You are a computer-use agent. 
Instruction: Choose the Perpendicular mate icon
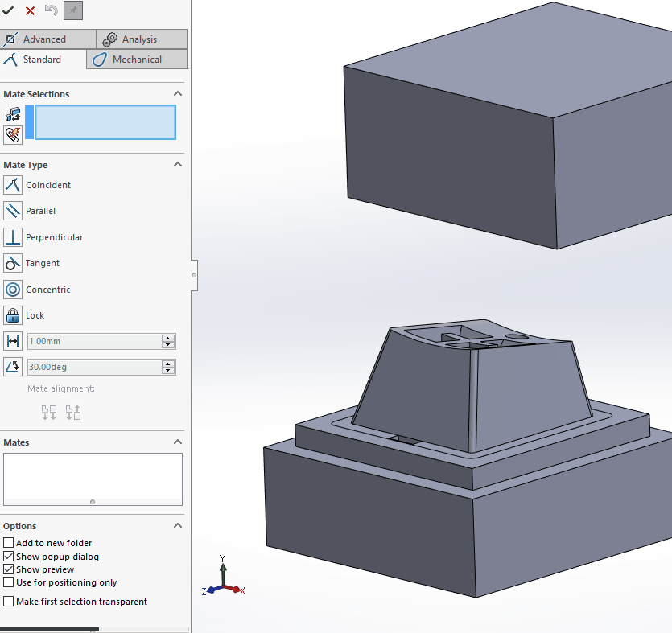[13, 237]
